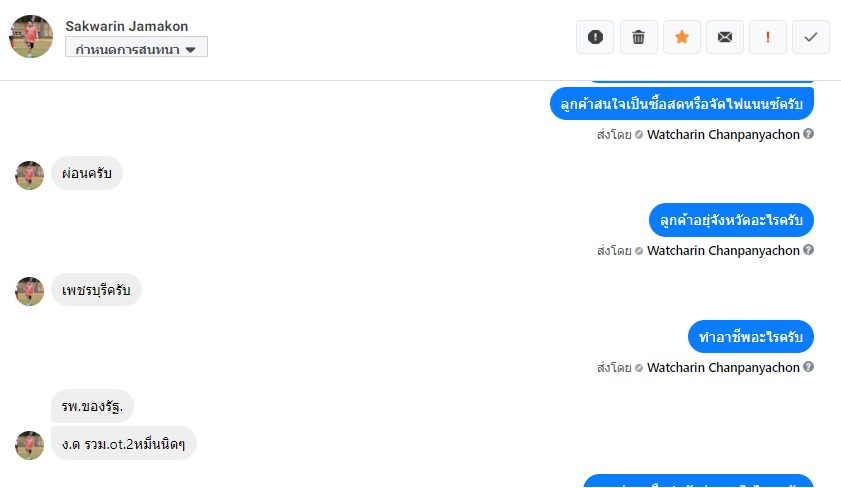Mark conversation unread with envelope icon
841x488 pixels.
(725, 37)
